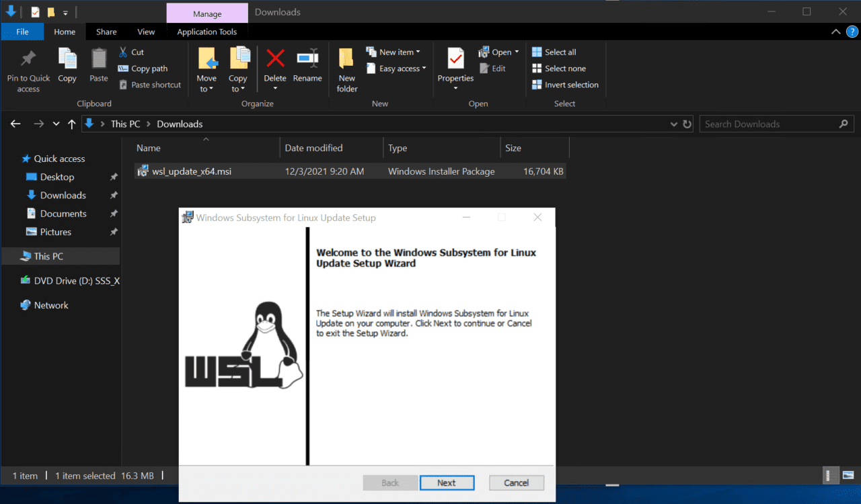The width and height of the screenshot is (861, 504).
Task: Open the Application Tools tab
Action: tap(207, 32)
